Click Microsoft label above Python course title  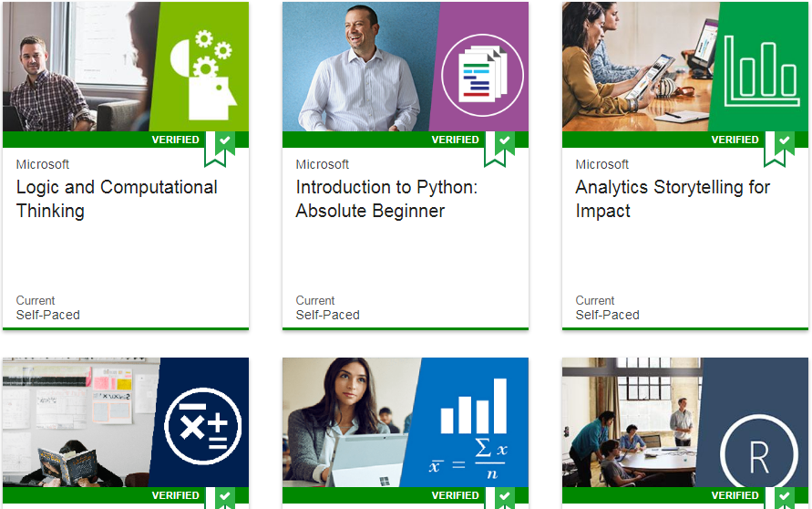click(322, 164)
